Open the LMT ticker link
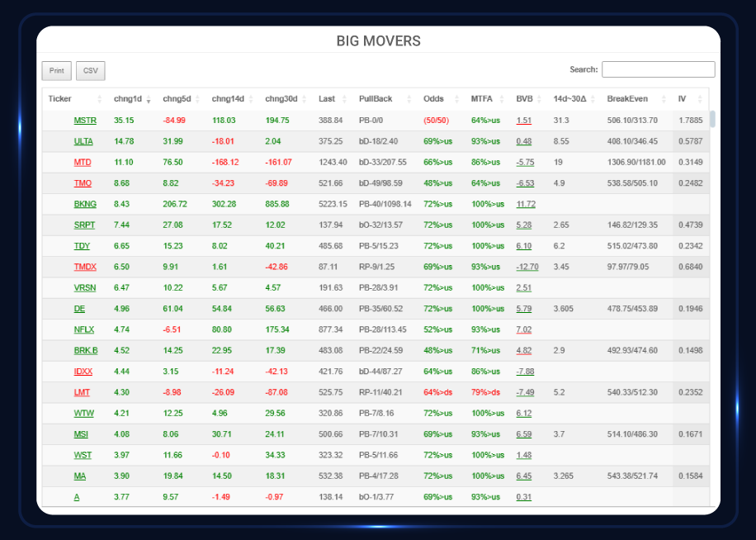This screenshot has width=756, height=540. [82, 392]
